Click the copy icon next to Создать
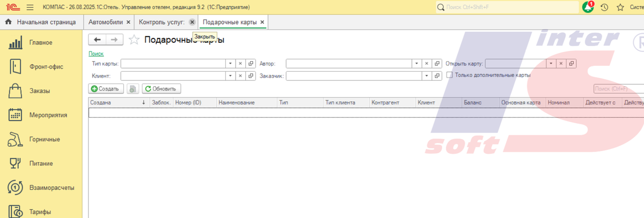Image resolution: width=644 pixels, height=218 pixels. (133, 88)
